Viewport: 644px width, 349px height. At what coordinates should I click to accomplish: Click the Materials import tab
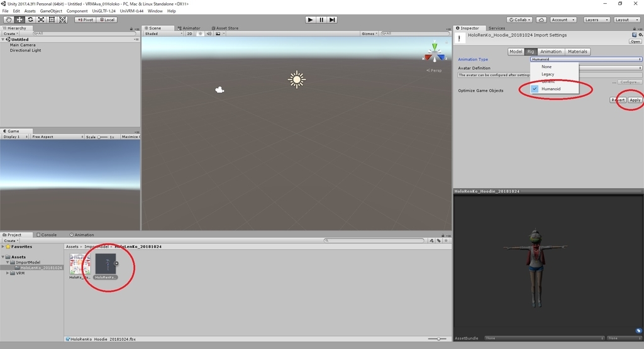coord(577,52)
